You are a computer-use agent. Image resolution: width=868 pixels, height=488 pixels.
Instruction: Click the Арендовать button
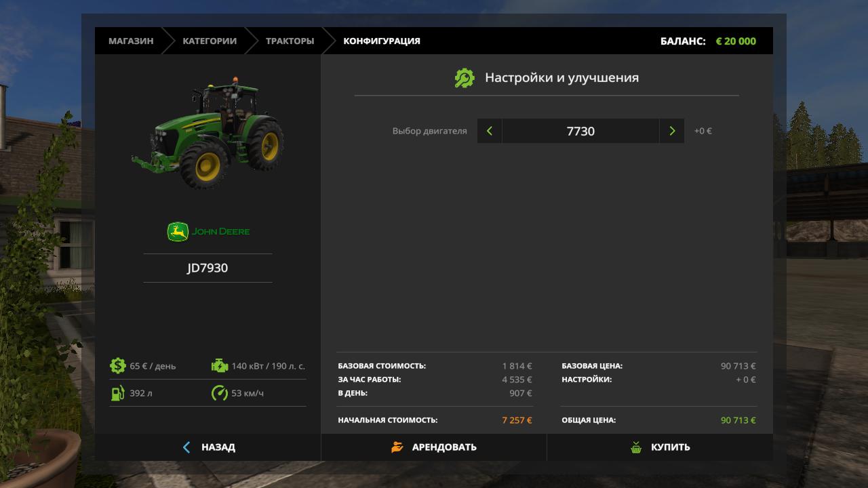[434, 447]
